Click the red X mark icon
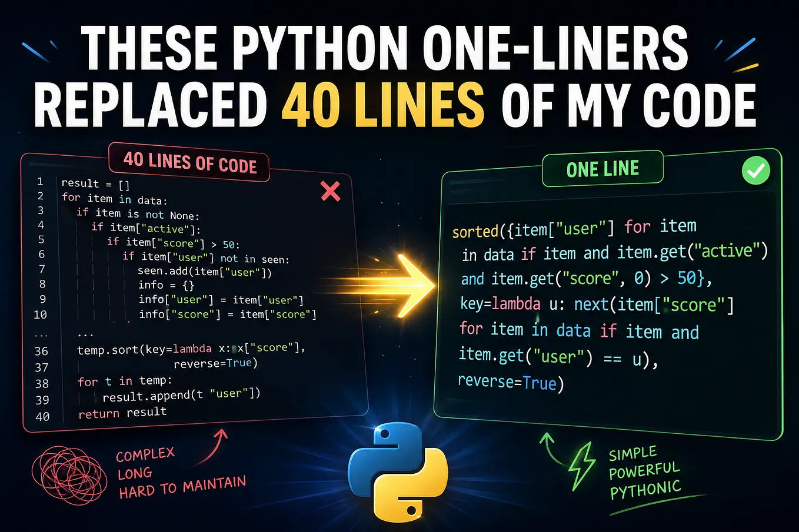Screen dimensions: 799x532 click(x=331, y=191)
